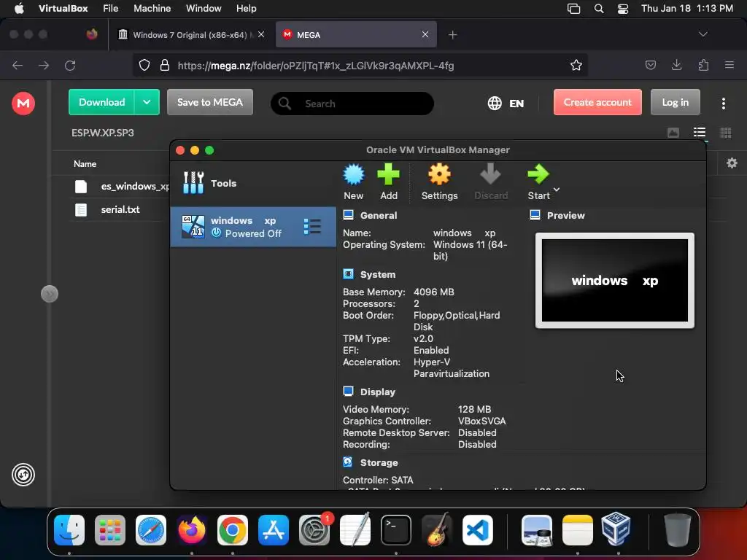Screen dimensions: 747x560
Task: Open VM Settings gear icon
Action: tap(439, 182)
